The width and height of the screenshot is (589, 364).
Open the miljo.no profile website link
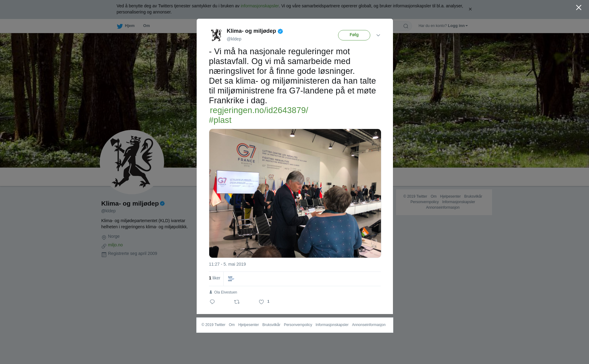115,245
